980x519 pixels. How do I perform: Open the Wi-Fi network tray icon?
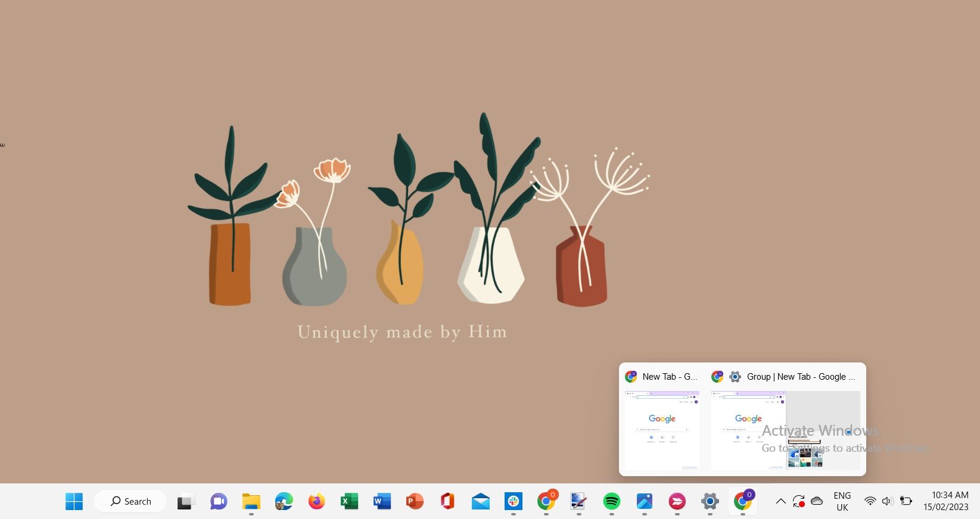870,502
